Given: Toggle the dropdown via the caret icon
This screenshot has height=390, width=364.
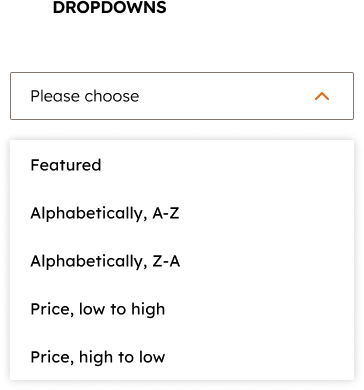Looking at the screenshot, I should pos(322,96).
